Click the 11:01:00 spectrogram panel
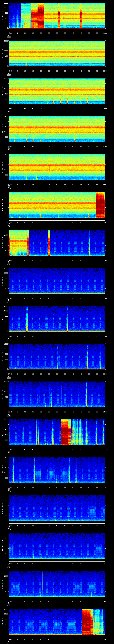Image resolution: width=114 pixels, height=644 pixels. 57,508
